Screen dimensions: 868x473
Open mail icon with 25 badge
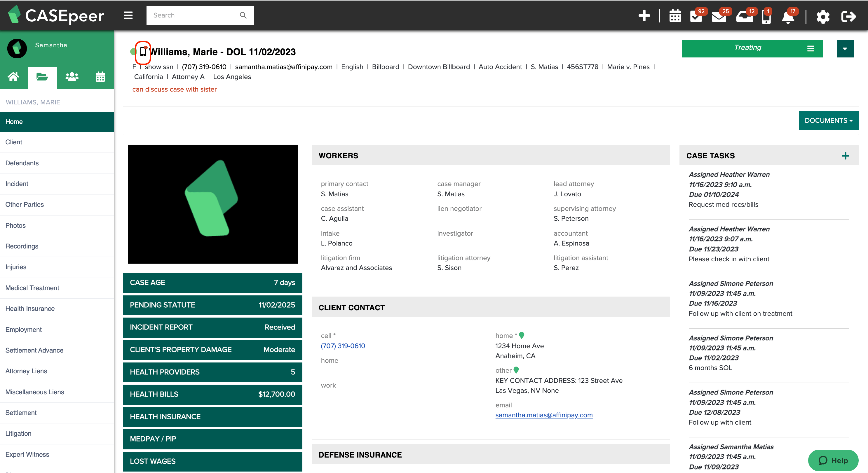719,16
